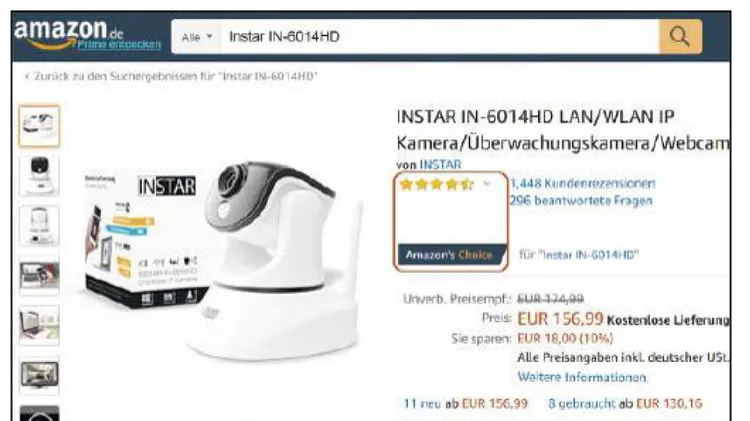Open the '11 neu ab EUR 156,99' offers link

coord(466,404)
